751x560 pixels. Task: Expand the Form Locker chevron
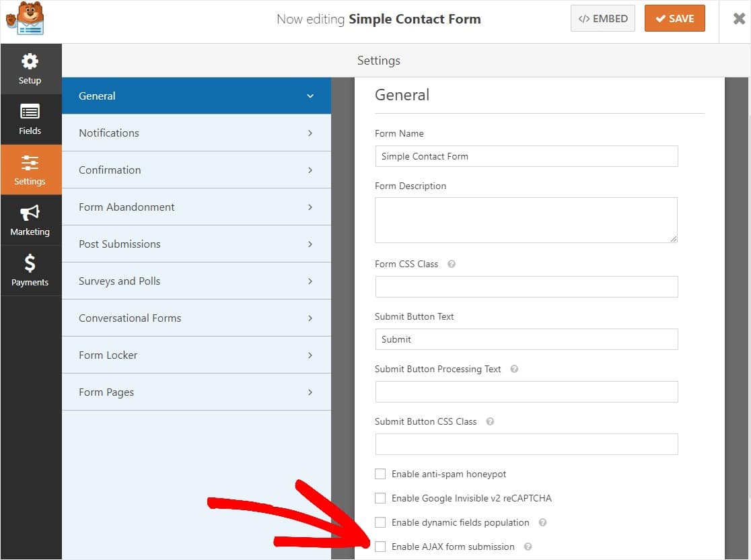point(310,355)
